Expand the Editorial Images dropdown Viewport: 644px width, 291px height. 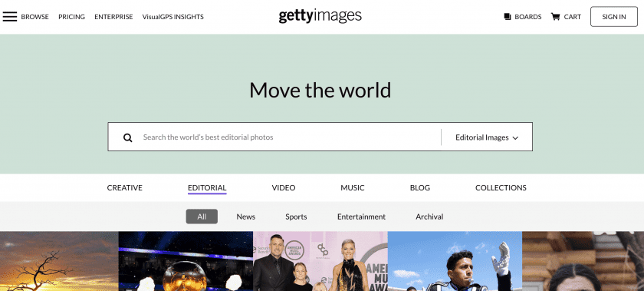point(487,137)
